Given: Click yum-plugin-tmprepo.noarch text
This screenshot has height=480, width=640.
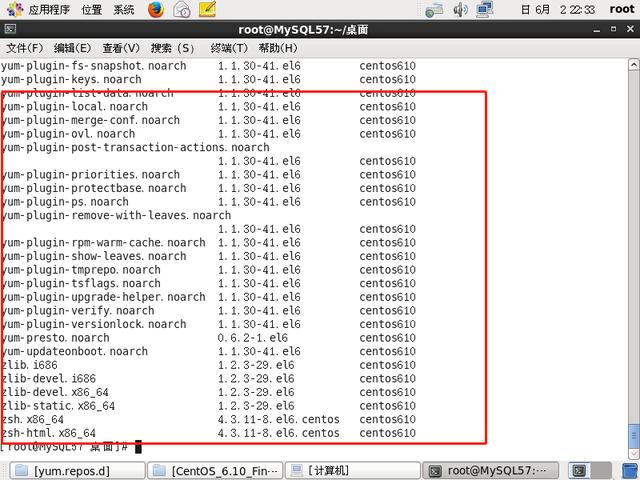Looking at the screenshot, I should pos(80,270).
